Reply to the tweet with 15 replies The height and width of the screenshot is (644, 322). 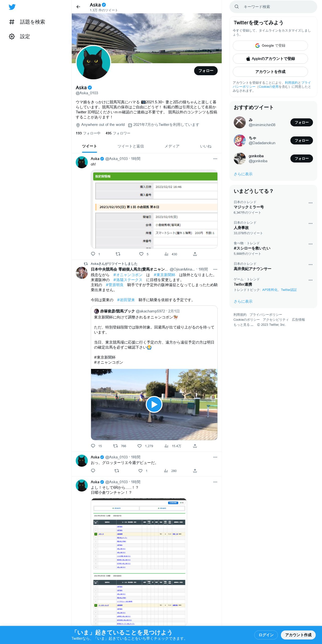click(93, 446)
